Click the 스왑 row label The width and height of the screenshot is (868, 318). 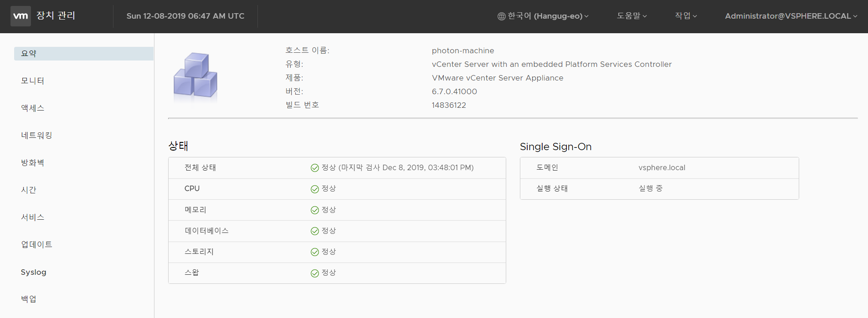pyautogui.click(x=192, y=273)
